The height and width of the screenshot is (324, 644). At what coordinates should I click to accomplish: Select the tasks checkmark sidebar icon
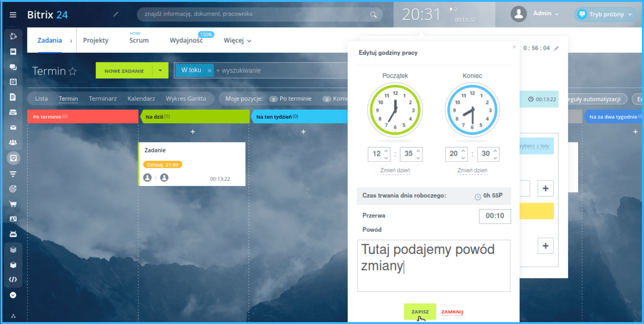[x=13, y=158]
